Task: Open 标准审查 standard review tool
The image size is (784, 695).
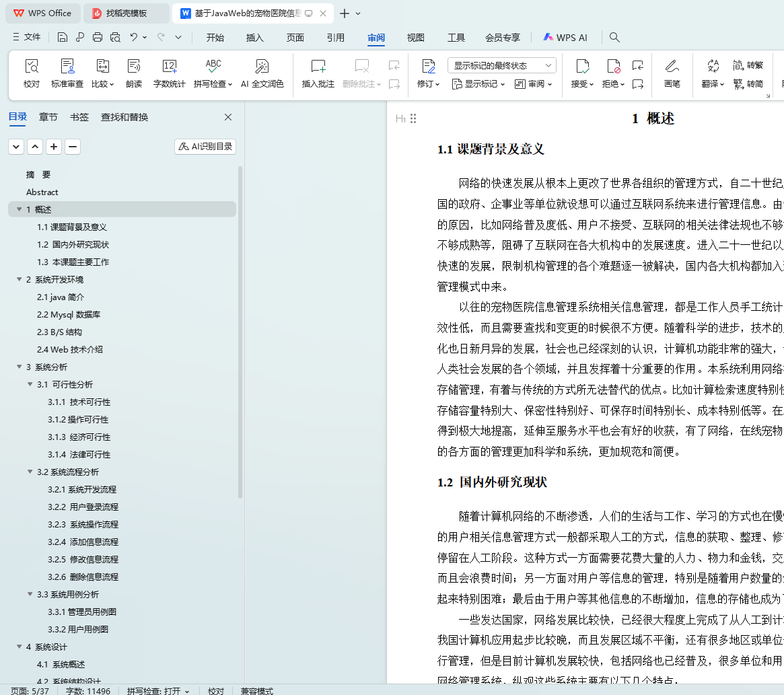Action: click(67, 73)
